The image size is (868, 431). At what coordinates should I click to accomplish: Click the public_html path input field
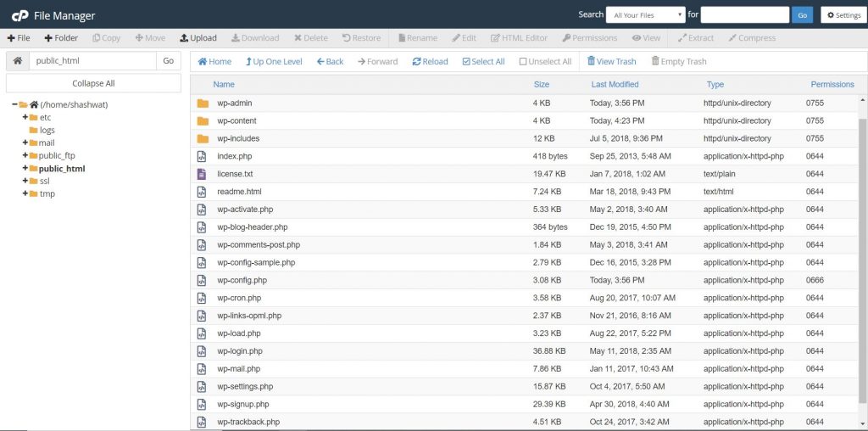93,61
